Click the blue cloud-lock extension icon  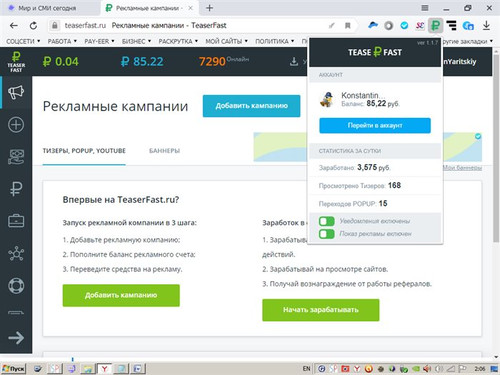[468, 26]
